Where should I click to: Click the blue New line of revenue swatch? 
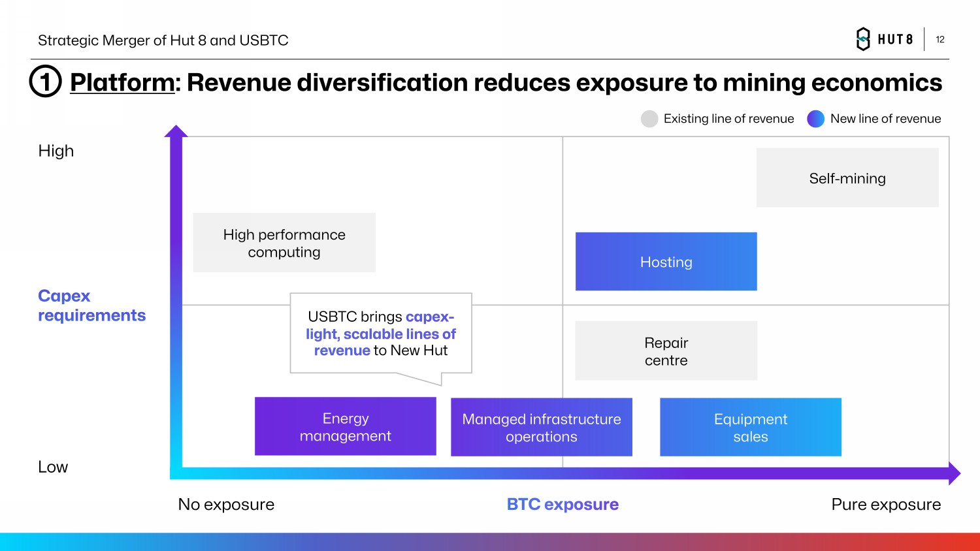click(x=815, y=119)
